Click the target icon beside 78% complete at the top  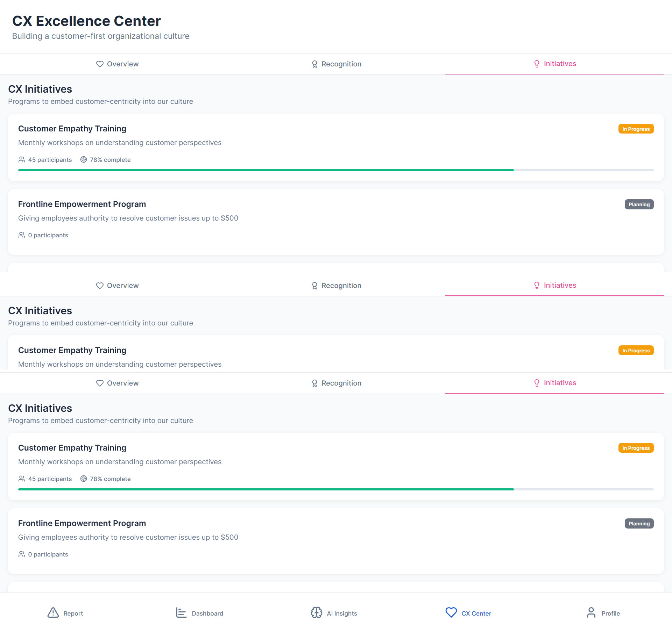[84, 160]
